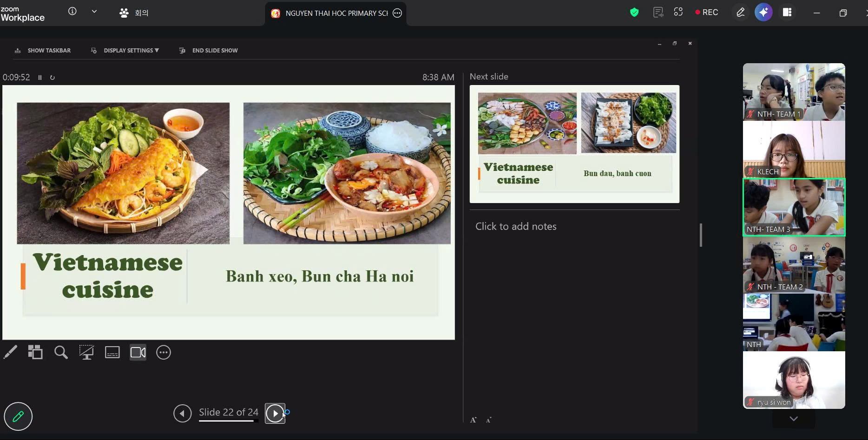Open more slide show options button
868x440 pixels.
click(x=164, y=353)
